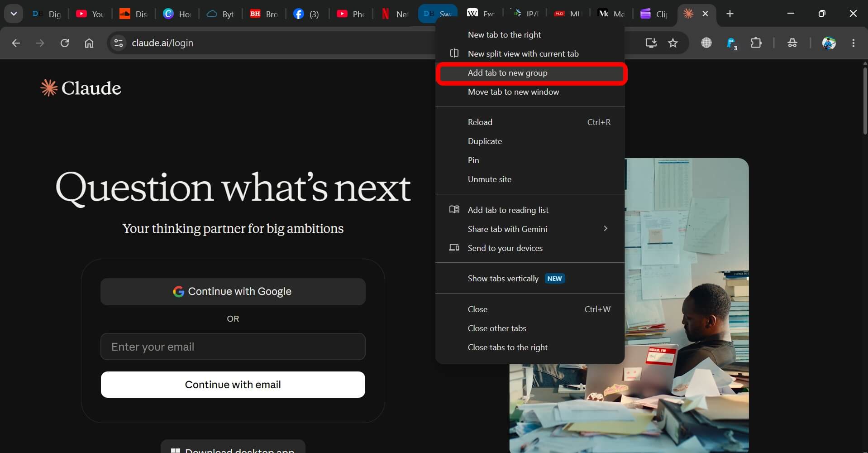Open the extension with badge 3

(731, 43)
